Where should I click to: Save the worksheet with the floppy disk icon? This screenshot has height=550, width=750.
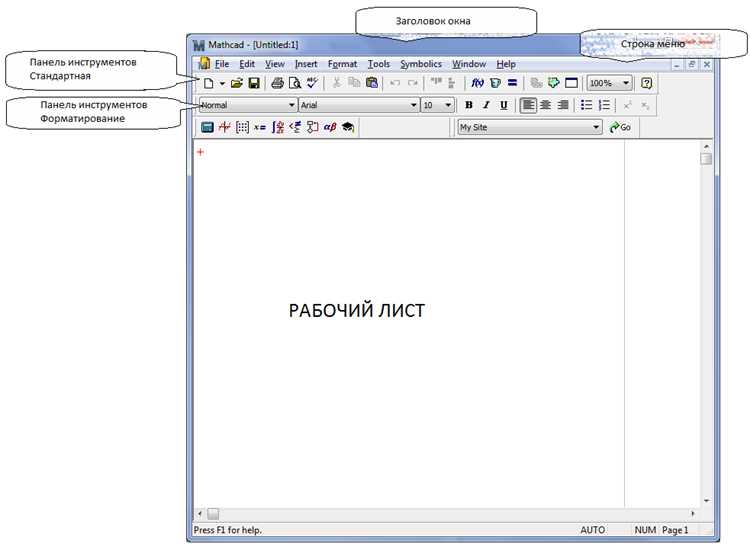pyautogui.click(x=254, y=83)
